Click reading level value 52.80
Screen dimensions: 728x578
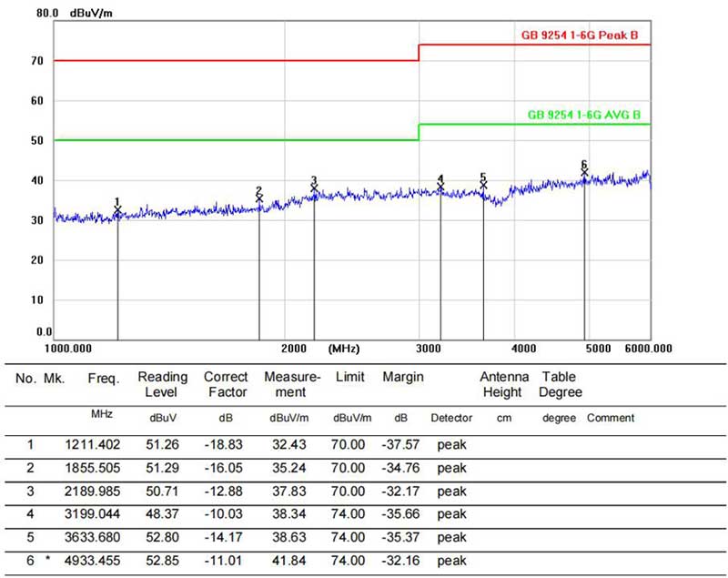[163, 537]
